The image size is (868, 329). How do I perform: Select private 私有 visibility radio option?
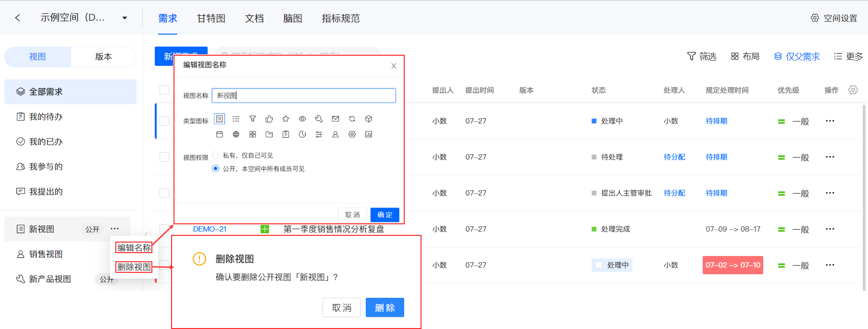pyautogui.click(x=215, y=155)
